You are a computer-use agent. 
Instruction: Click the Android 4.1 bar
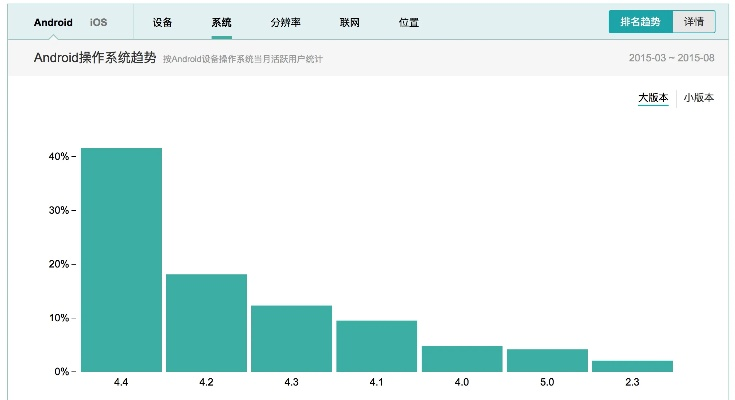tap(376, 346)
